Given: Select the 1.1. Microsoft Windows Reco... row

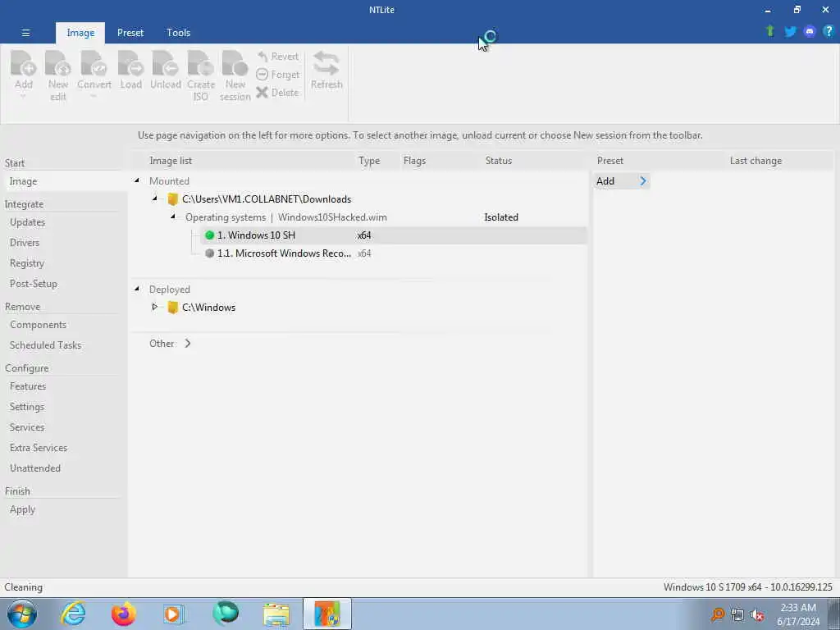Looking at the screenshot, I should 394,253.
